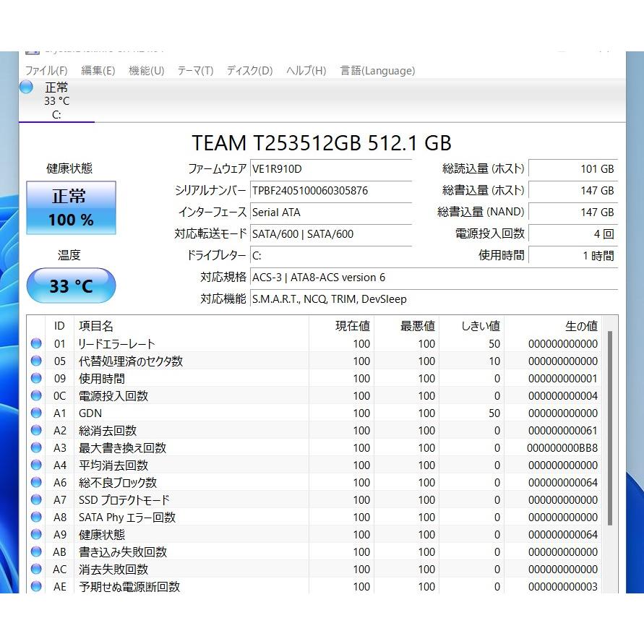Click the 33 °C temperature button
644x644 pixels.
[x=71, y=286]
